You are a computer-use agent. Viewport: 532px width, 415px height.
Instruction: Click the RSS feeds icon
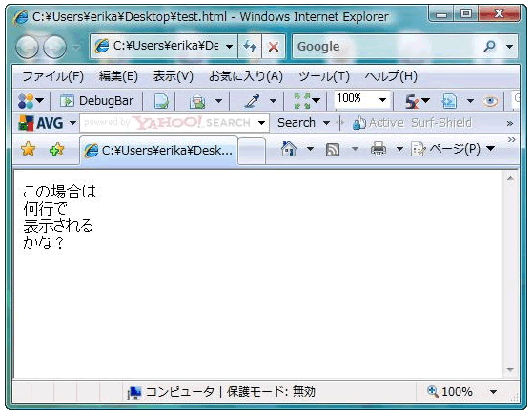pos(333,150)
